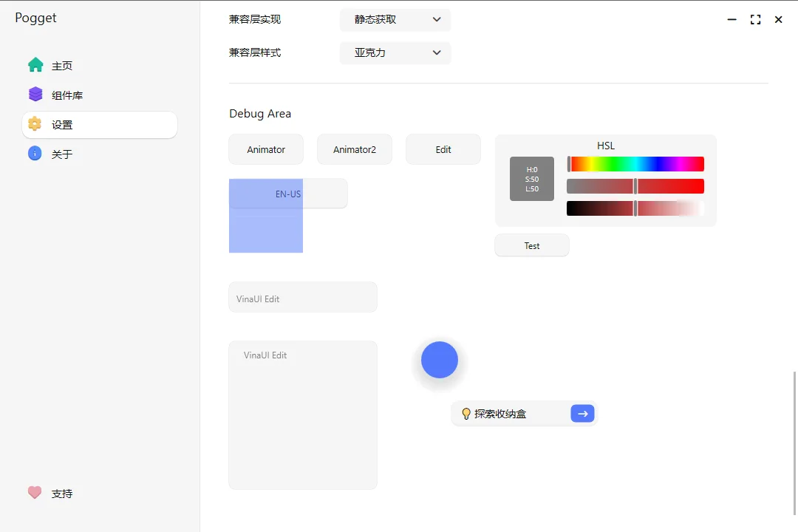Click the gray HSL color preview swatch
Viewport: 798px width, 532px height.
(532, 179)
